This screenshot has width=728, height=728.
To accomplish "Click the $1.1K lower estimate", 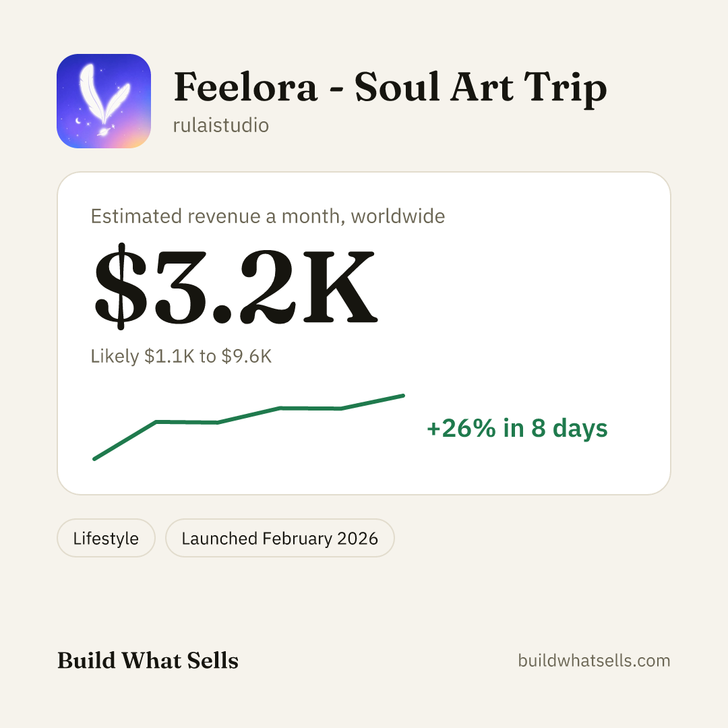I will tap(169, 356).
